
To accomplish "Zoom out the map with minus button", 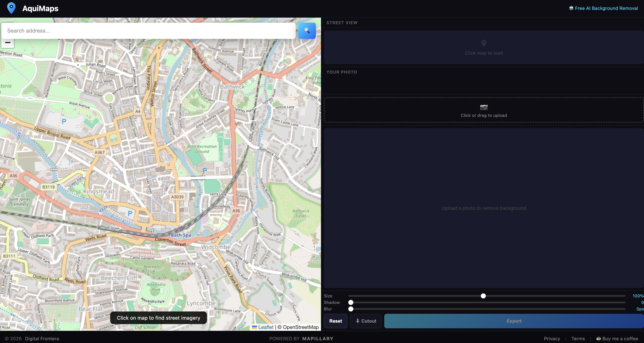I will click(8, 43).
